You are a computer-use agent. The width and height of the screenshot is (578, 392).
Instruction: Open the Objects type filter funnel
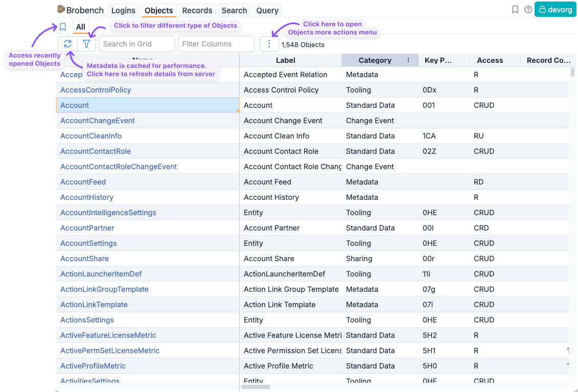[x=87, y=44]
